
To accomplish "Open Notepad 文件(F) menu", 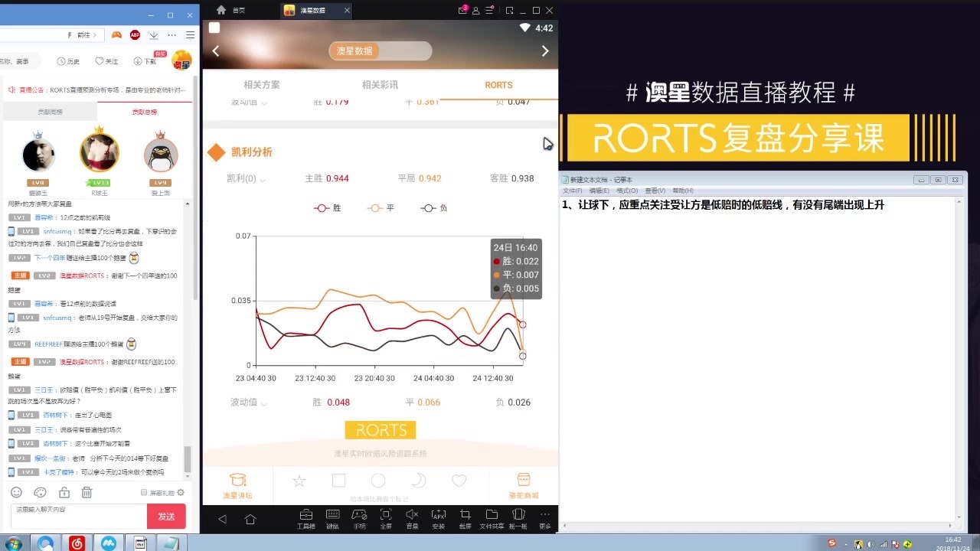I will pyautogui.click(x=573, y=191).
